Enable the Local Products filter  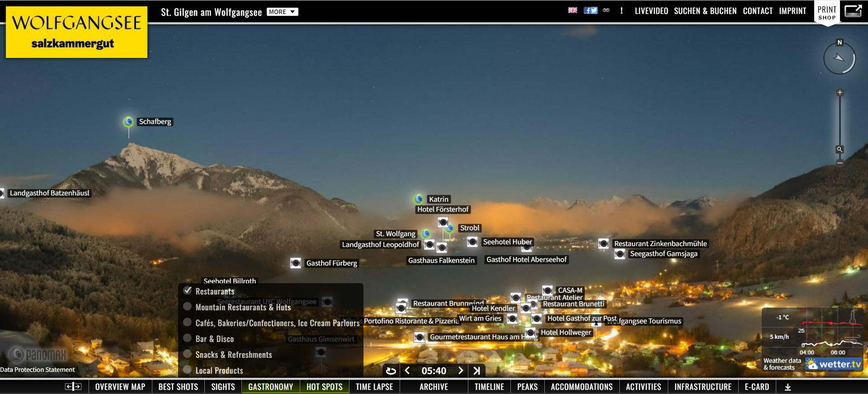pos(187,370)
